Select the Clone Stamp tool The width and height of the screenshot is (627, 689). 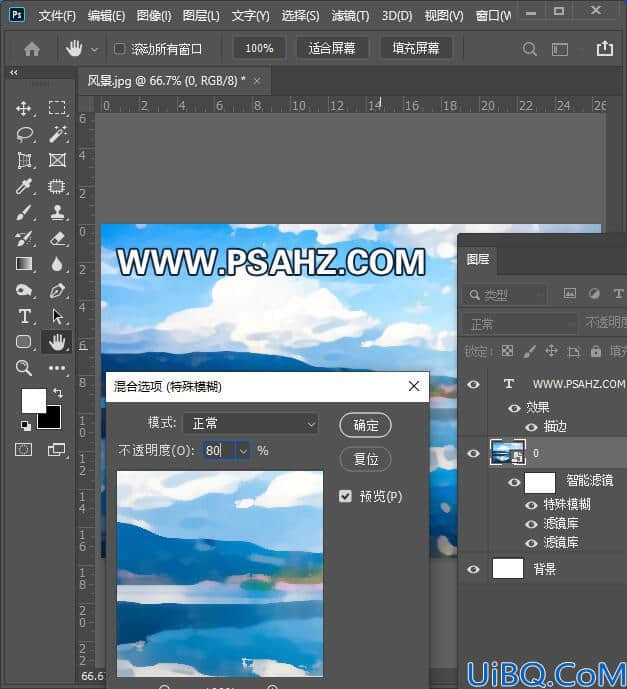[x=57, y=213]
